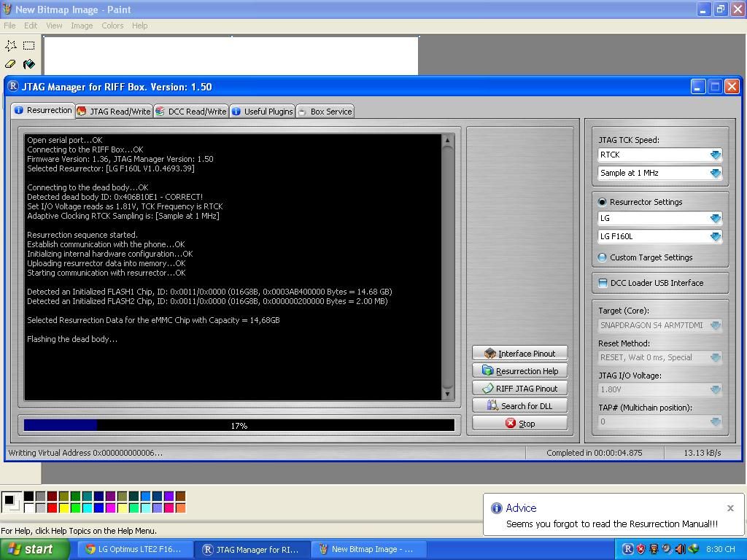This screenshot has width=747, height=560.
Task: Click the log scrollbar up arrow
Action: tap(447, 140)
